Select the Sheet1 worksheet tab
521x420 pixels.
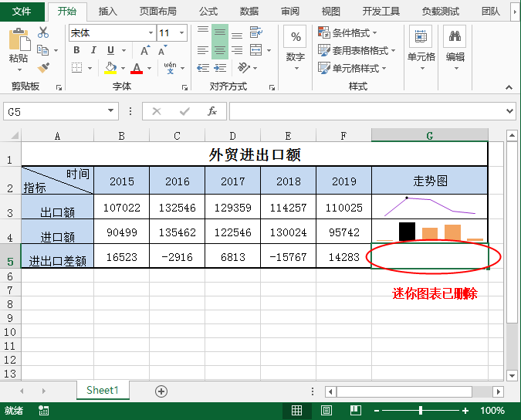click(x=102, y=391)
